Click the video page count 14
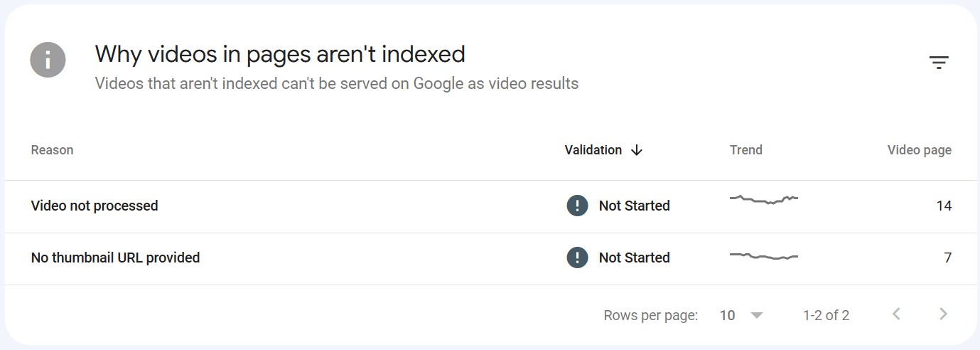 pos(944,206)
